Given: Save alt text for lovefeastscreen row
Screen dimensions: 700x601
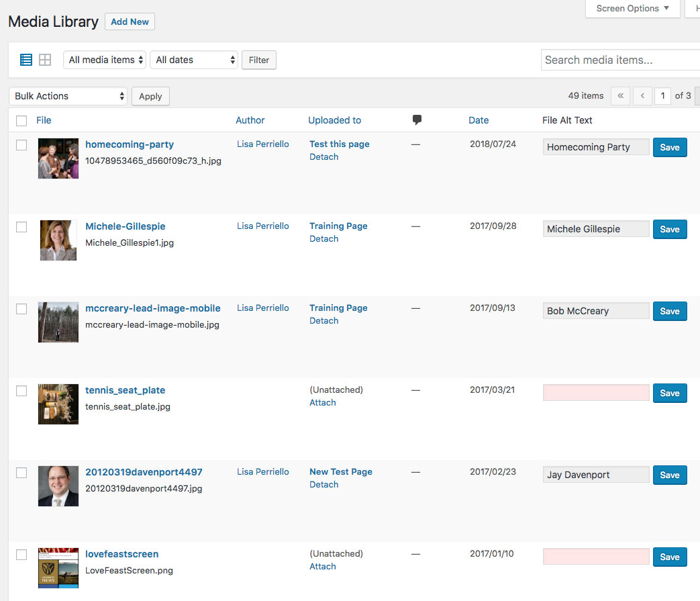Looking at the screenshot, I should pyautogui.click(x=670, y=557).
